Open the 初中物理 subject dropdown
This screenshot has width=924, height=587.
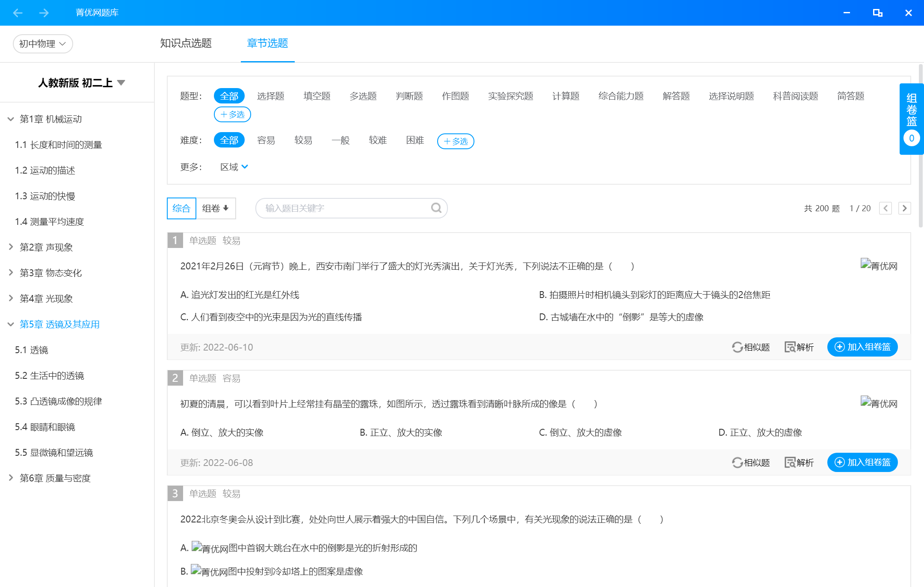43,44
